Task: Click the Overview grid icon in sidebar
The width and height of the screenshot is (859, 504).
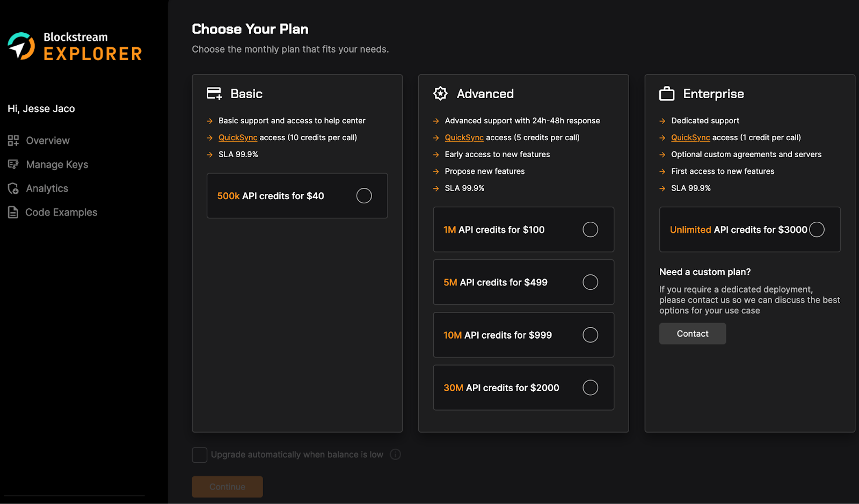Action: [x=13, y=141]
